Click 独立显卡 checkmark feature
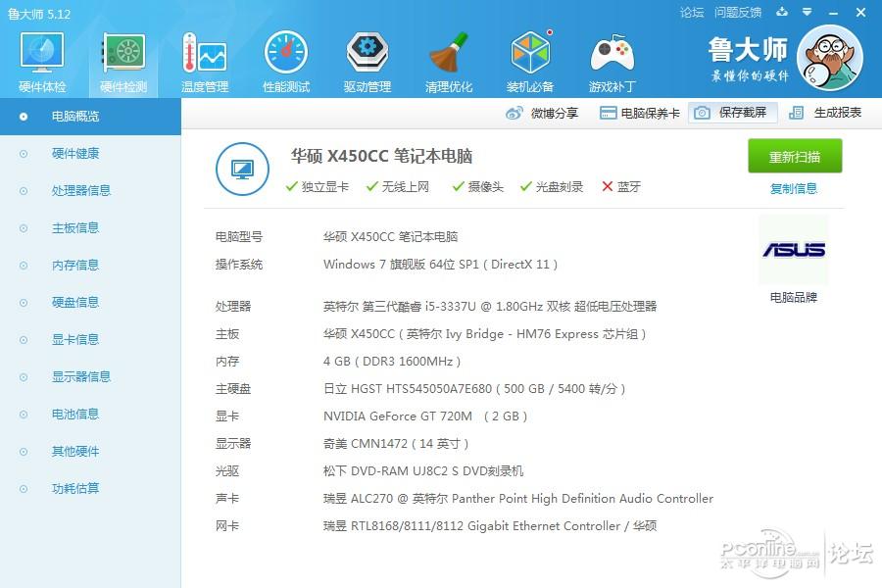 318,187
